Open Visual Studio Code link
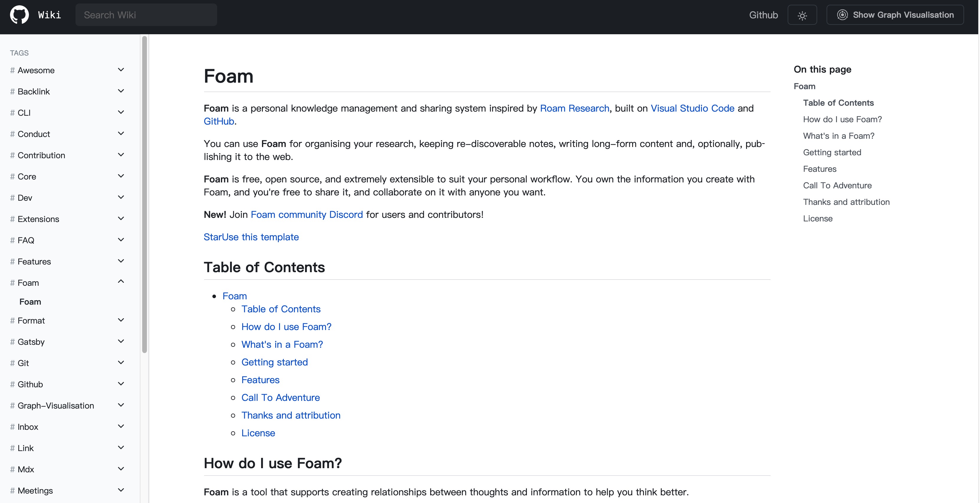The height and width of the screenshot is (503, 980). click(692, 108)
